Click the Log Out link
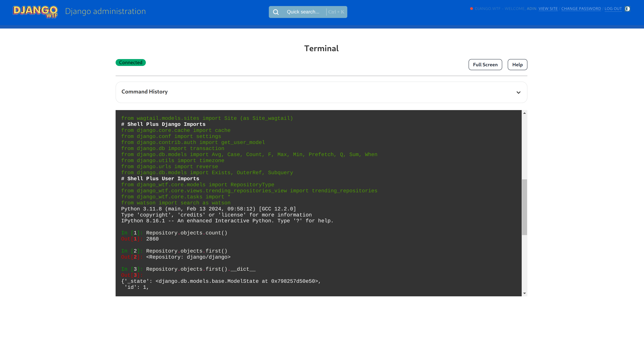Viewport: 644px width, 346px height. pyautogui.click(x=613, y=9)
